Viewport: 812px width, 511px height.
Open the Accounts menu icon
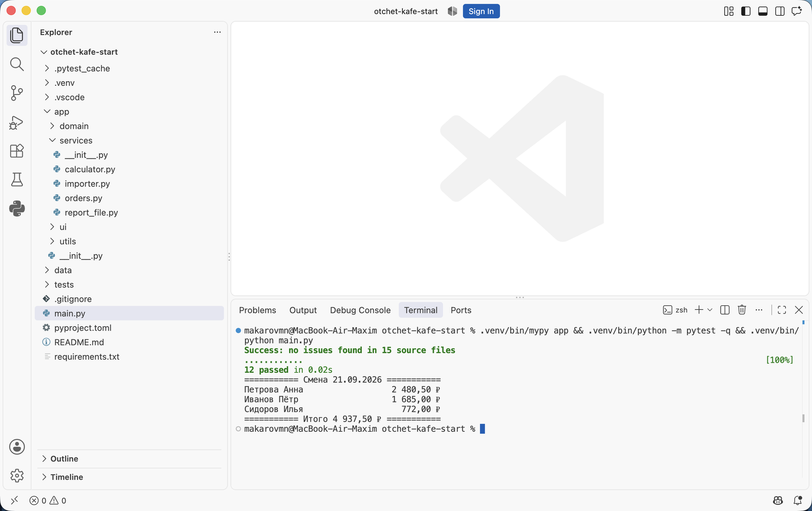pos(17,446)
